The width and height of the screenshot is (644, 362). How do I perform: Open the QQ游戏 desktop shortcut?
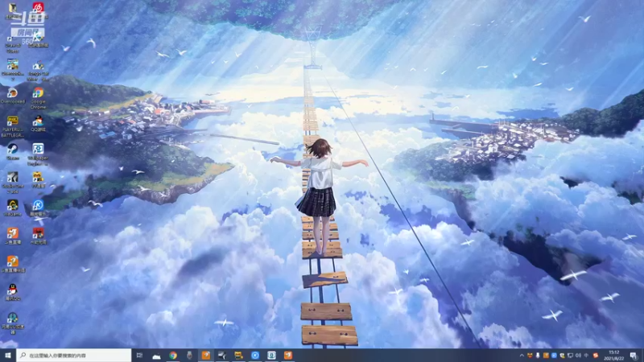pos(38,123)
